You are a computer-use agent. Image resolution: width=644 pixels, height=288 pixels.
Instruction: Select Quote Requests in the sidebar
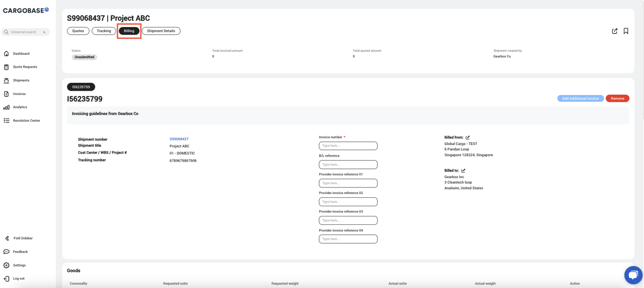coord(23,66)
